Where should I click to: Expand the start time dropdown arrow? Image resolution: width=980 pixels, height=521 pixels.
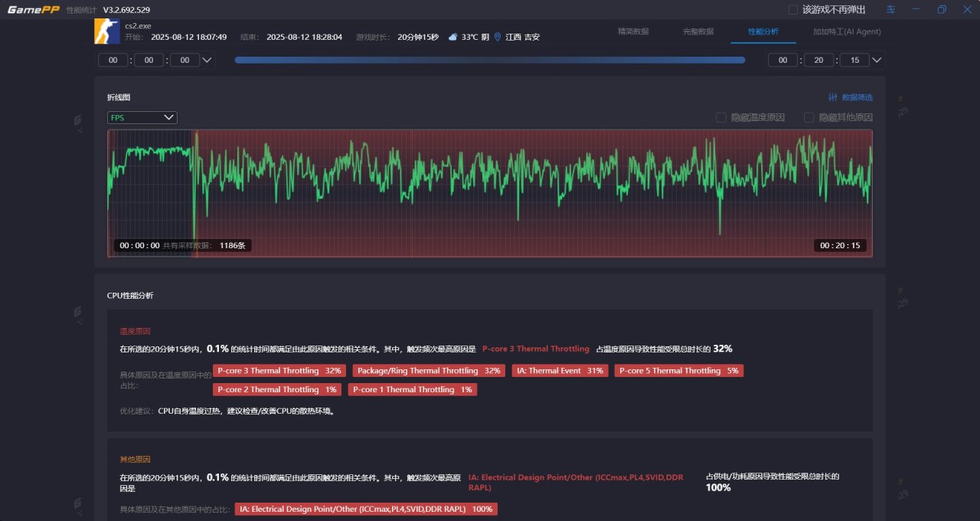(207, 60)
